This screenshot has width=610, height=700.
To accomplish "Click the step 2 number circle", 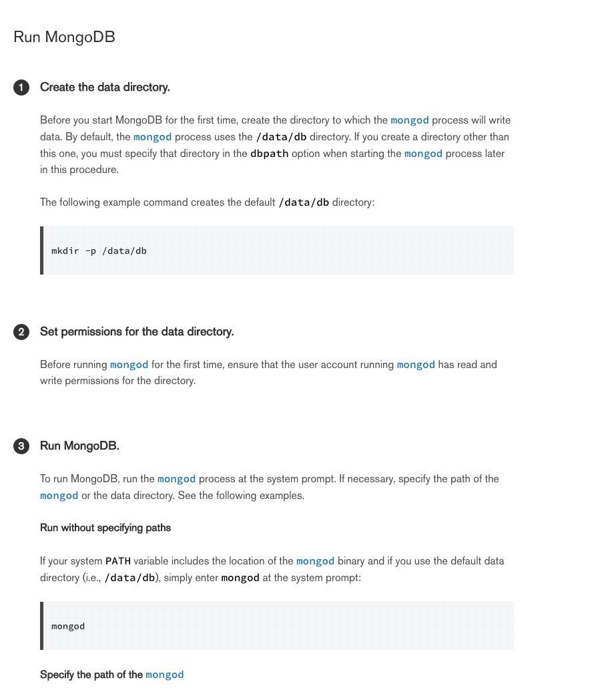I will [21, 332].
